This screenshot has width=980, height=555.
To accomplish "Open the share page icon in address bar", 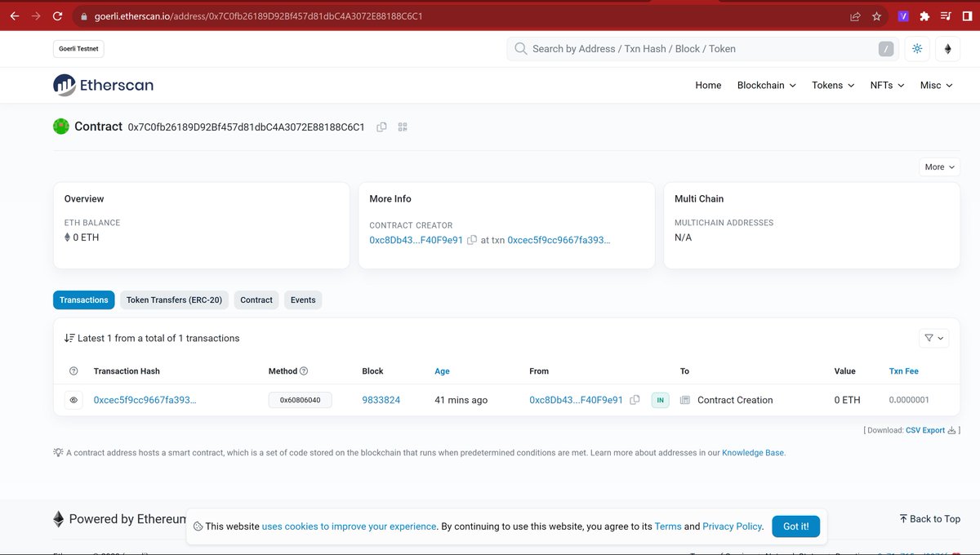I will [x=855, y=16].
